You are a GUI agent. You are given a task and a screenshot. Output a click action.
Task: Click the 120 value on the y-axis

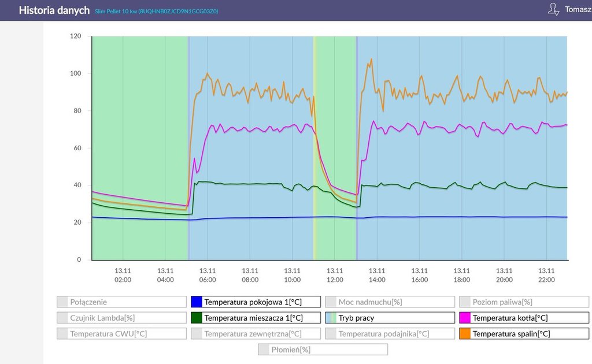[x=76, y=36]
